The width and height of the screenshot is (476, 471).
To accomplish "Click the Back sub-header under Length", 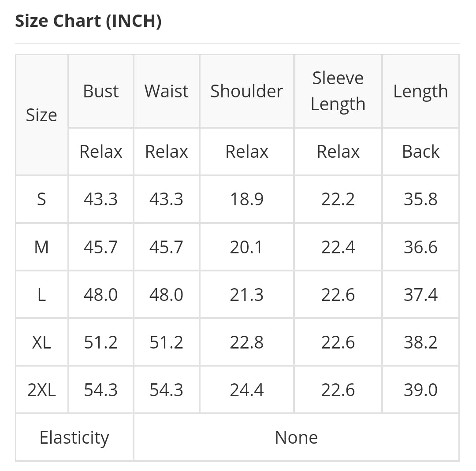I will (x=420, y=152).
